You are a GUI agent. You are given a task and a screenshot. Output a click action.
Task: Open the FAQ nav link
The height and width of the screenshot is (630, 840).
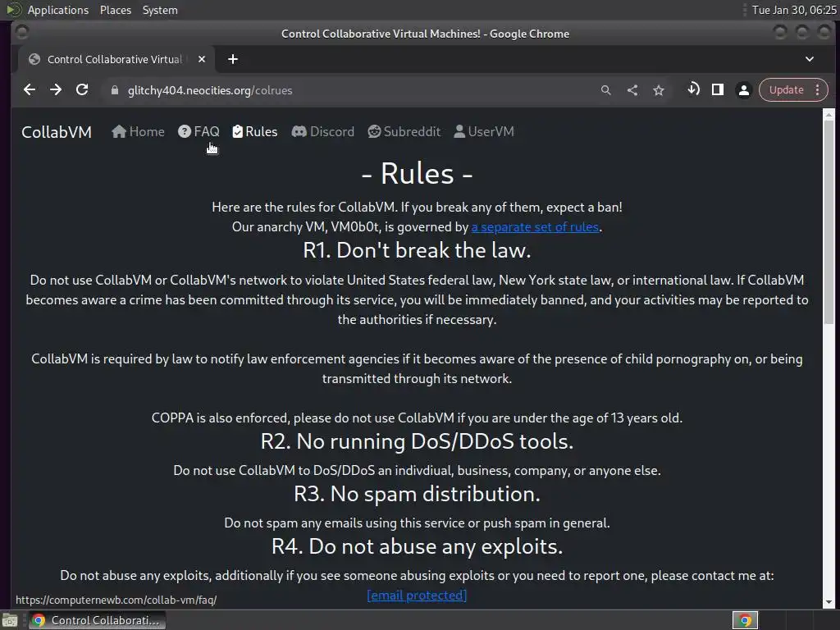(x=199, y=132)
